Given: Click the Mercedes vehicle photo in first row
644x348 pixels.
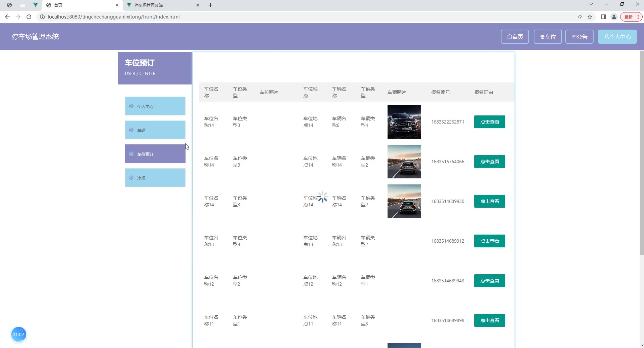Looking at the screenshot, I should pos(404,122).
